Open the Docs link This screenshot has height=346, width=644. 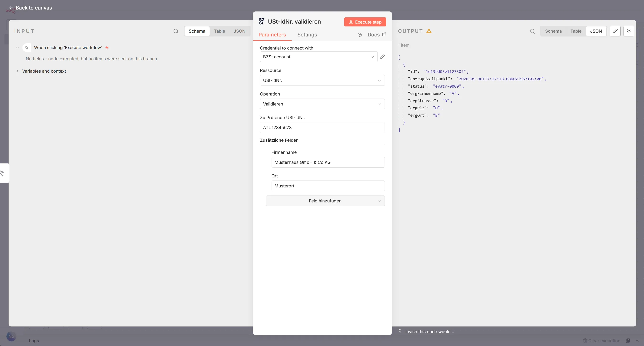click(x=376, y=35)
